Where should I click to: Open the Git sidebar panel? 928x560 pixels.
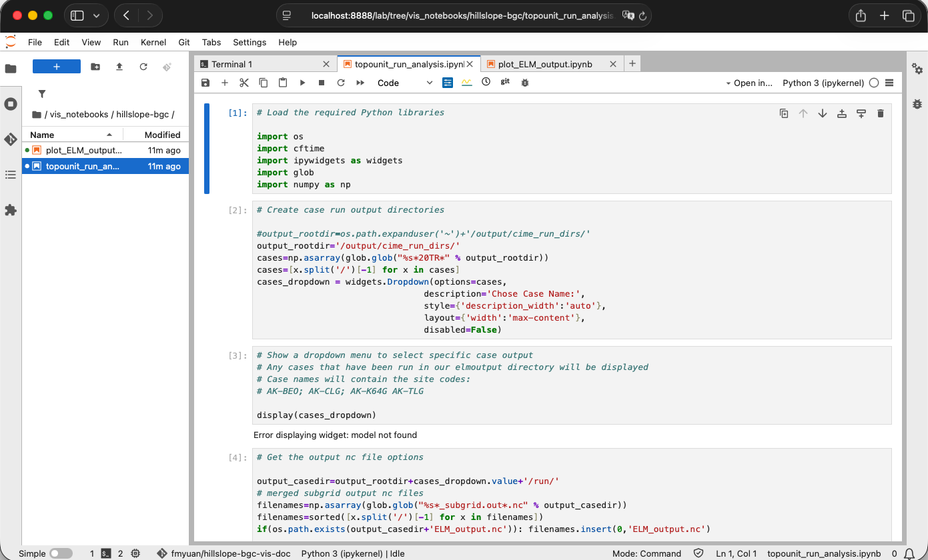click(x=11, y=139)
